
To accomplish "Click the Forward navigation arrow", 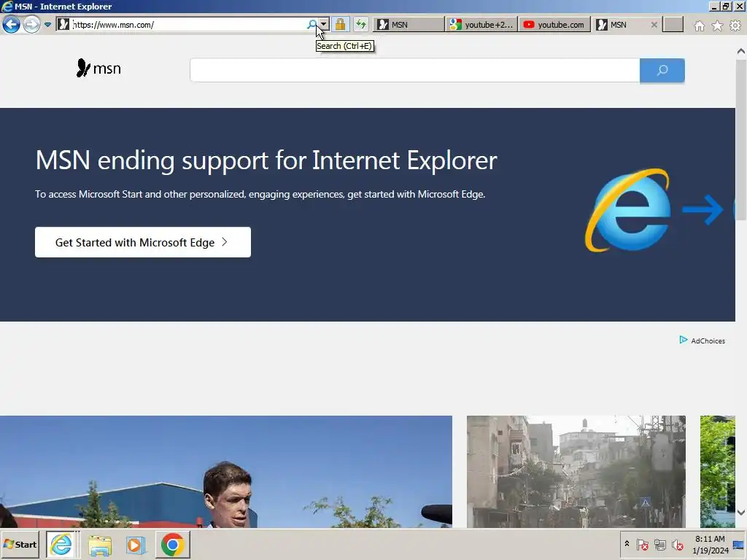I will (x=31, y=24).
